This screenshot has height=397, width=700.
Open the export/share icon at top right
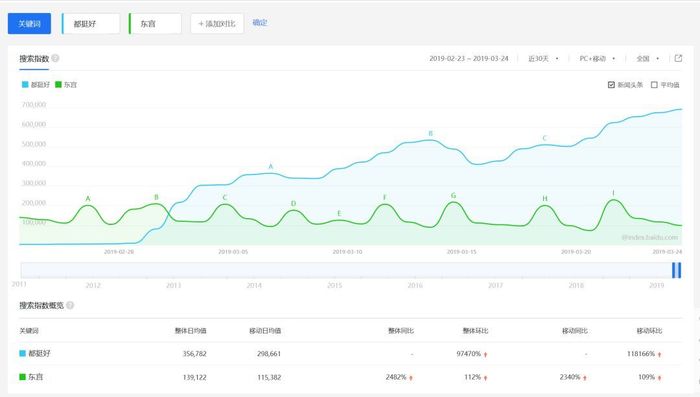point(678,58)
